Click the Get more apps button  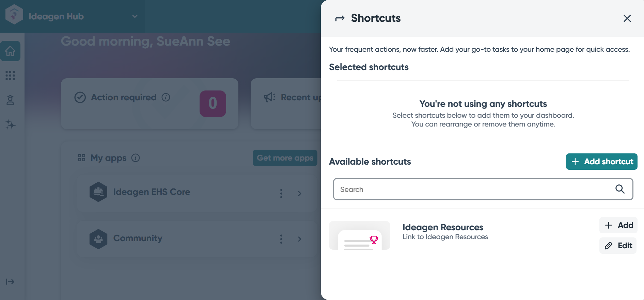[285, 158]
